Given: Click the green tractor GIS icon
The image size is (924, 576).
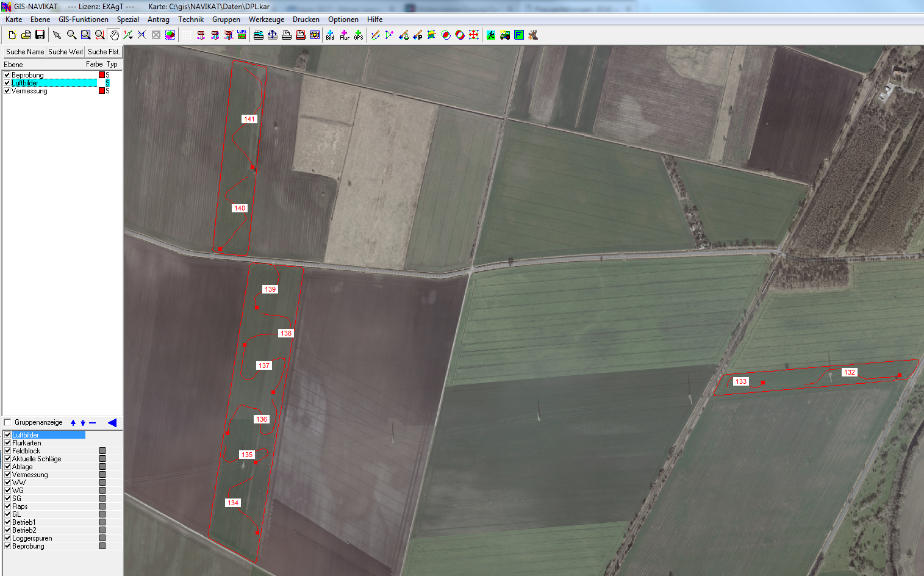Looking at the screenshot, I should [x=504, y=35].
